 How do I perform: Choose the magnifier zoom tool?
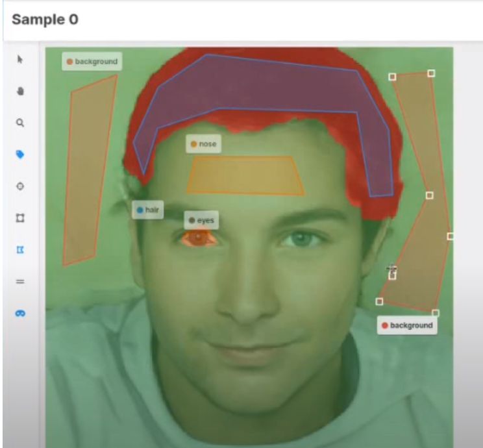tap(20, 123)
